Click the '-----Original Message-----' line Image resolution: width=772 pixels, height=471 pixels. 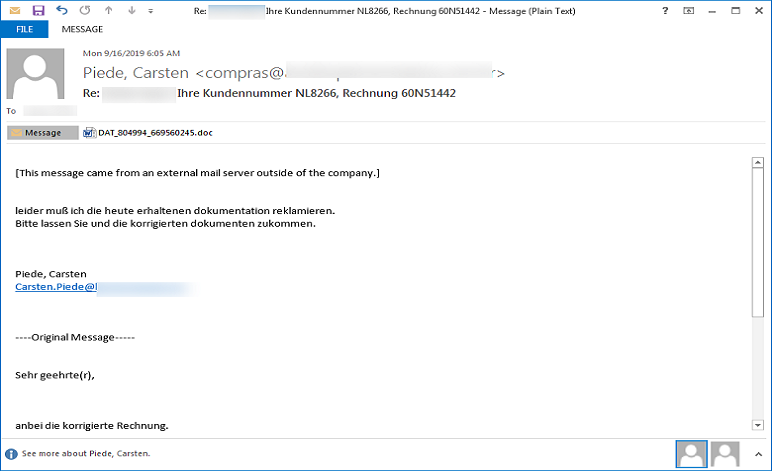tap(75, 337)
